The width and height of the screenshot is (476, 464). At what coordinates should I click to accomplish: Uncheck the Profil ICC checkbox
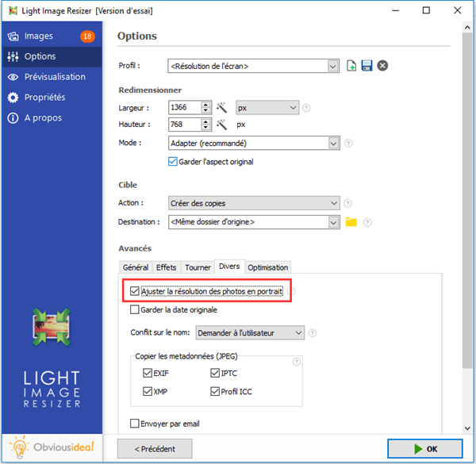tap(215, 392)
